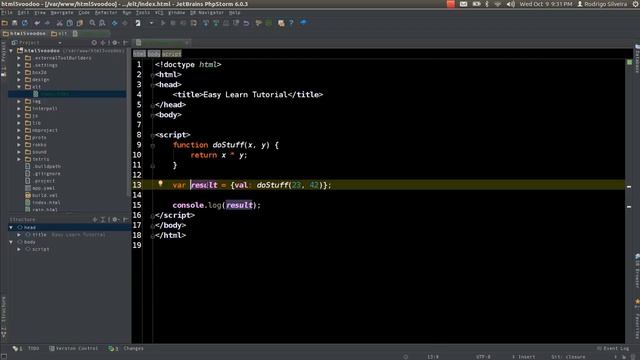Collapse the head node in Structure
This screenshot has height=360, width=640.
tap(11, 227)
